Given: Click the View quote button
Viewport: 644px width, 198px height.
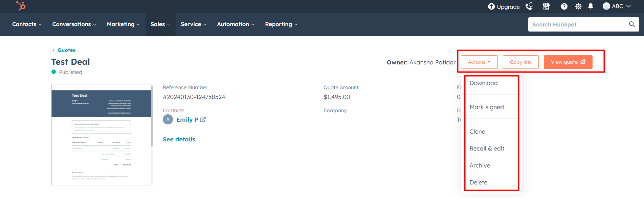Looking at the screenshot, I should click(568, 62).
